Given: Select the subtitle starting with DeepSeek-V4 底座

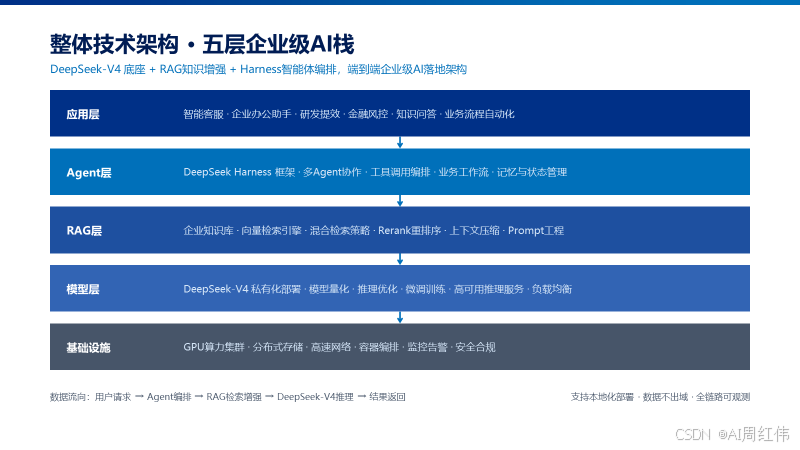Looking at the screenshot, I should 258,69.
